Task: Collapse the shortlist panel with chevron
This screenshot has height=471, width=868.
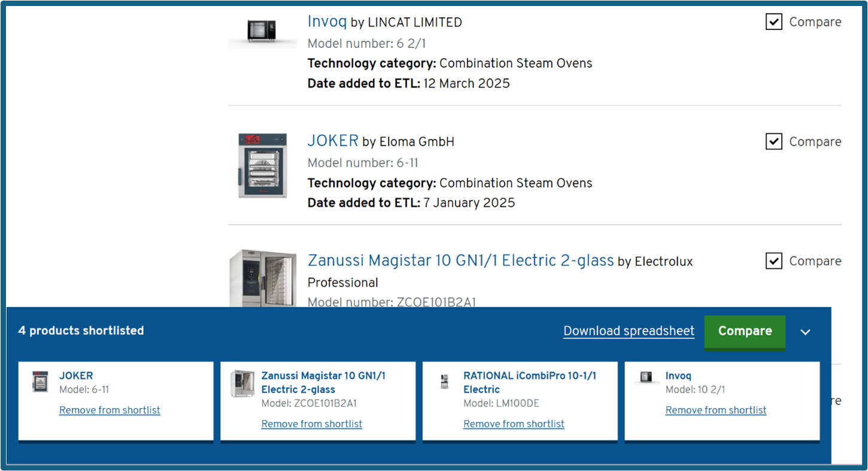Action: (806, 332)
